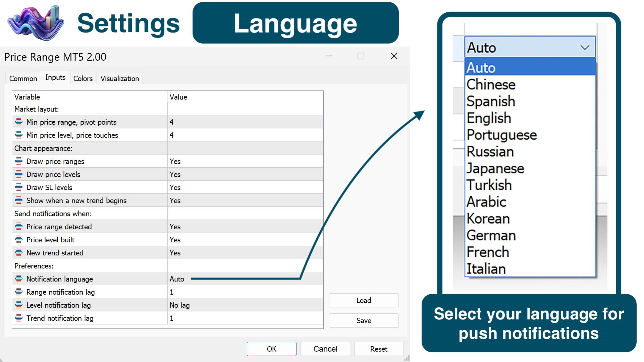Click the icon next to Trend notification lag

[x=19, y=318]
